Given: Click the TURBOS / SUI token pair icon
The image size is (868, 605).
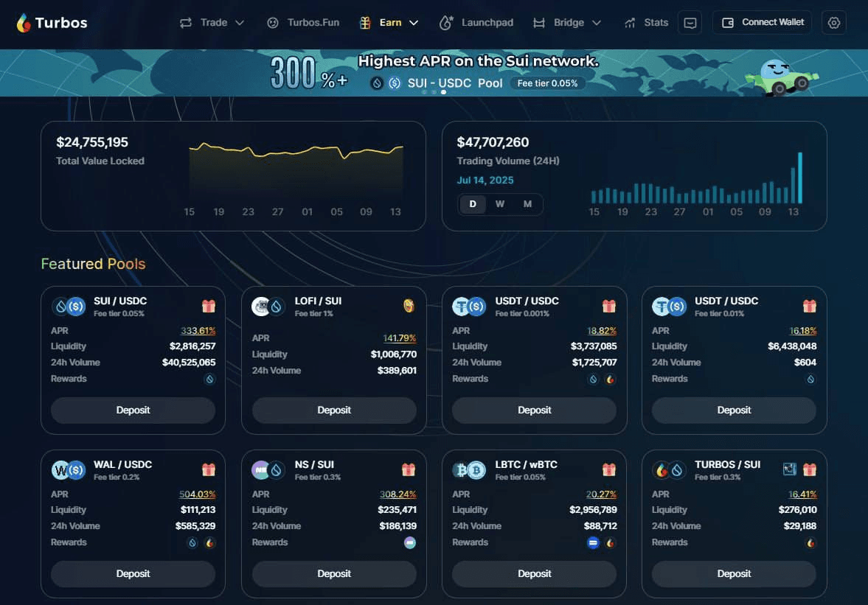Looking at the screenshot, I should pos(669,470).
